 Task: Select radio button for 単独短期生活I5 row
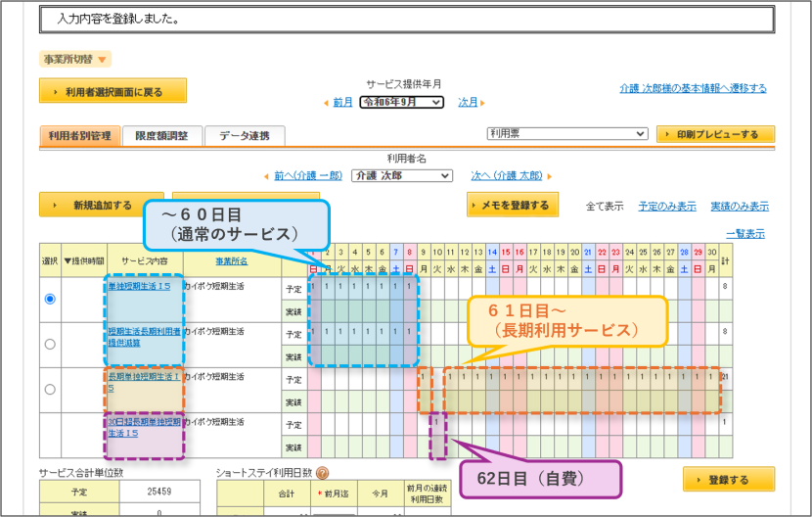[50, 299]
